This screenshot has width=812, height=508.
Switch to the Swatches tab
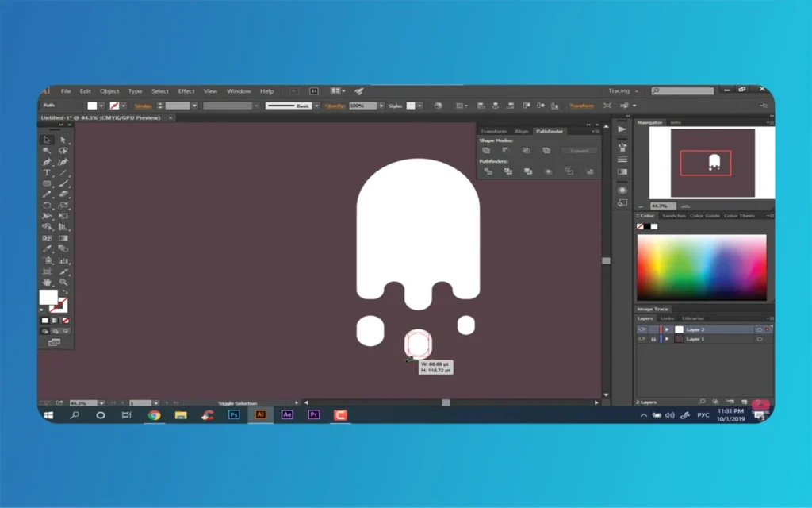click(x=674, y=216)
